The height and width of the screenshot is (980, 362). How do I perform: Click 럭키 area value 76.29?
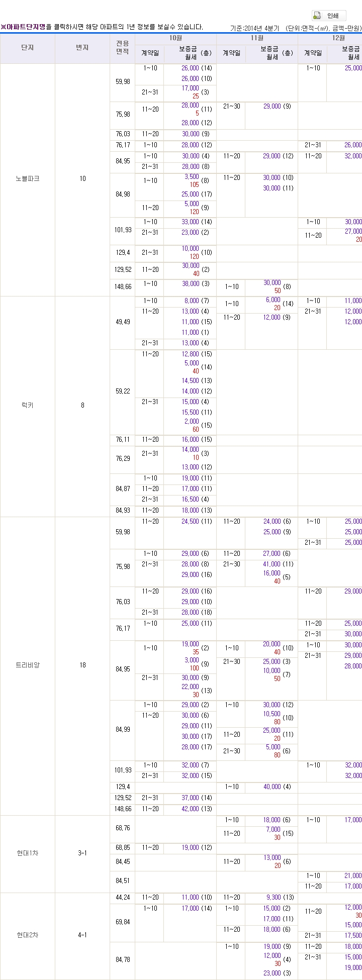pyautogui.click(x=123, y=459)
